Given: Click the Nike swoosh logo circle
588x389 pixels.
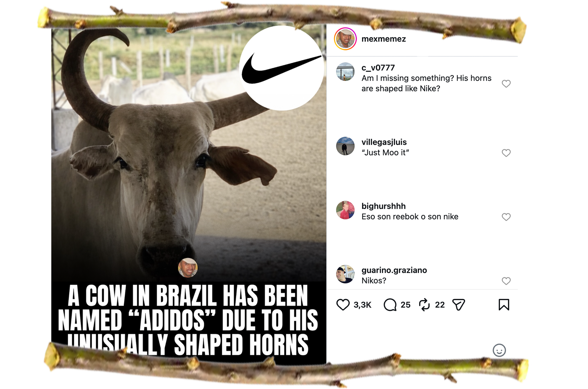Looking at the screenshot, I should pyautogui.click(x=282, y=68).
